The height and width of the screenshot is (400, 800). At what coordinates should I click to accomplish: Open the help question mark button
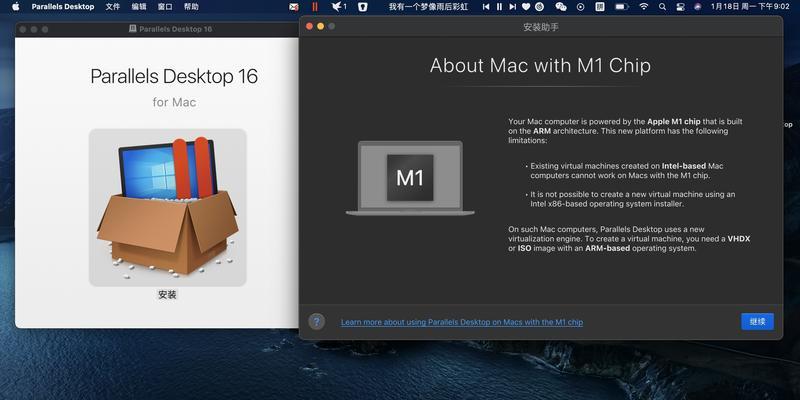coord(316,321)
